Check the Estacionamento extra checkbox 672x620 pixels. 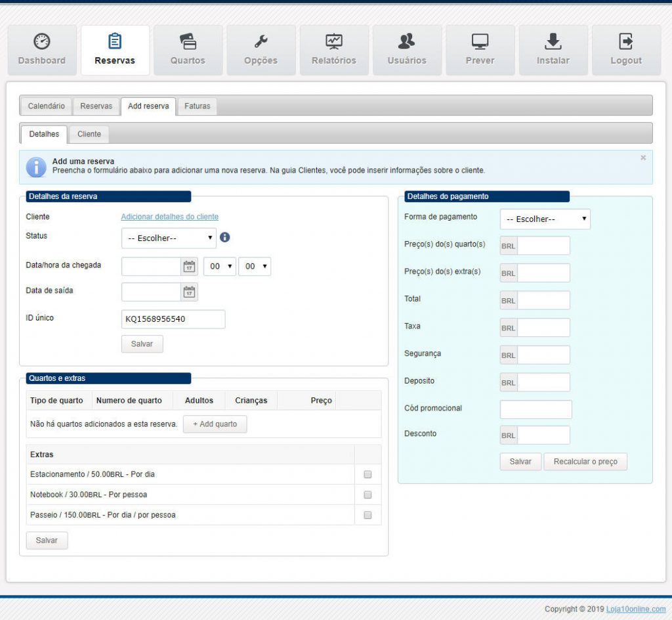click(x=367, y=474)
